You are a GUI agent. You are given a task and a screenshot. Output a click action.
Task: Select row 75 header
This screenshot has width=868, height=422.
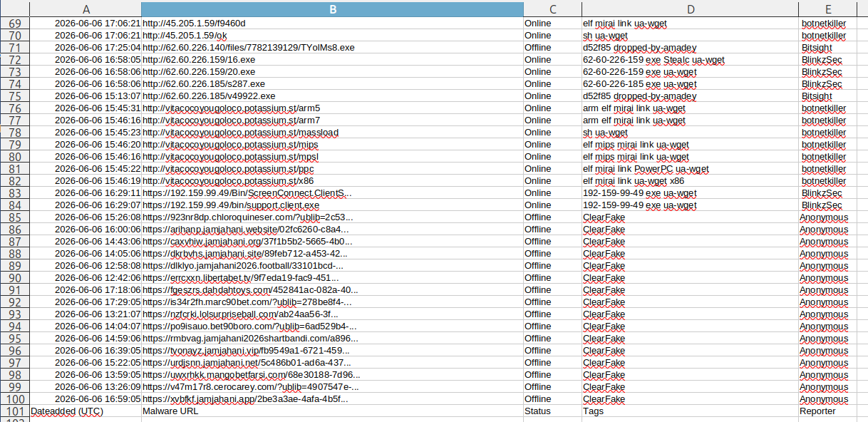15,96
